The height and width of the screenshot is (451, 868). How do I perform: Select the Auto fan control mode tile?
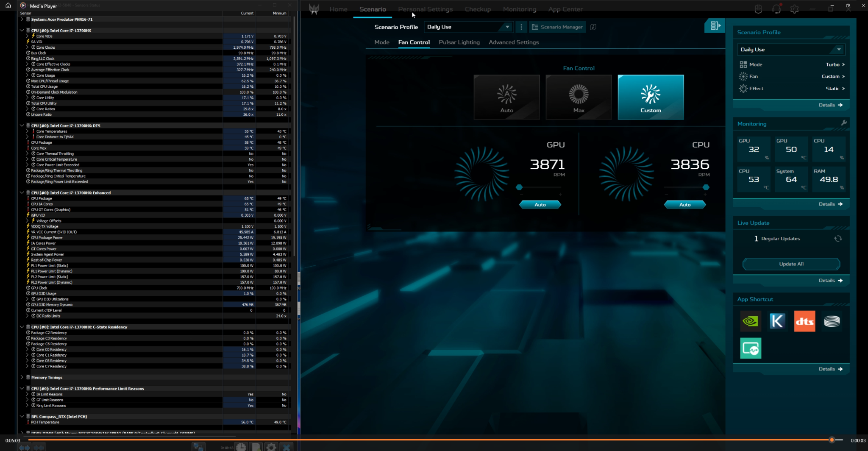(x=506, y=97)
